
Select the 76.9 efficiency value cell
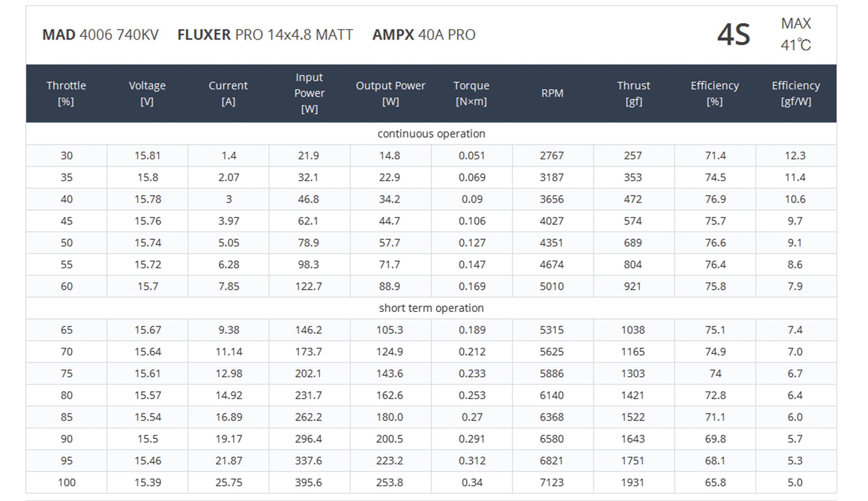tap(715, 199)
